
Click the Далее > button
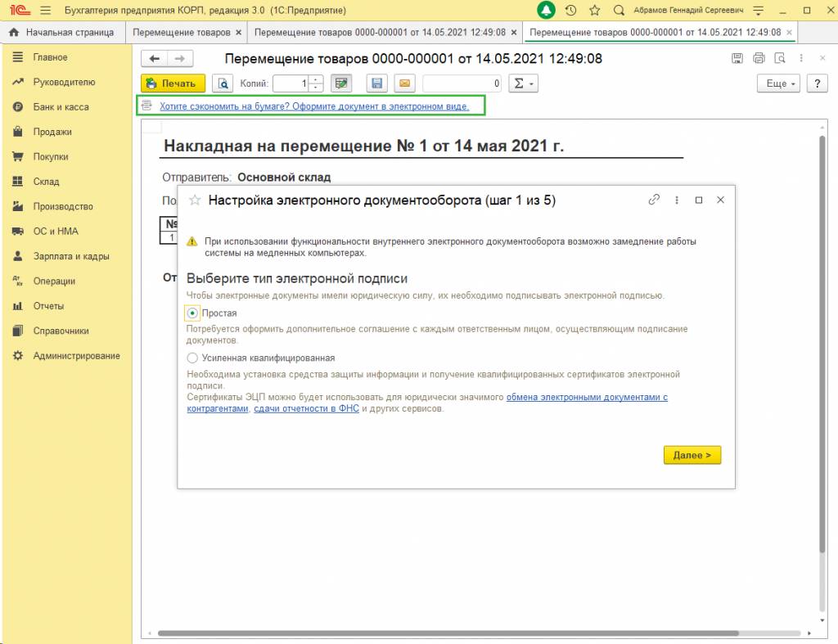click(x=692, y=455)
